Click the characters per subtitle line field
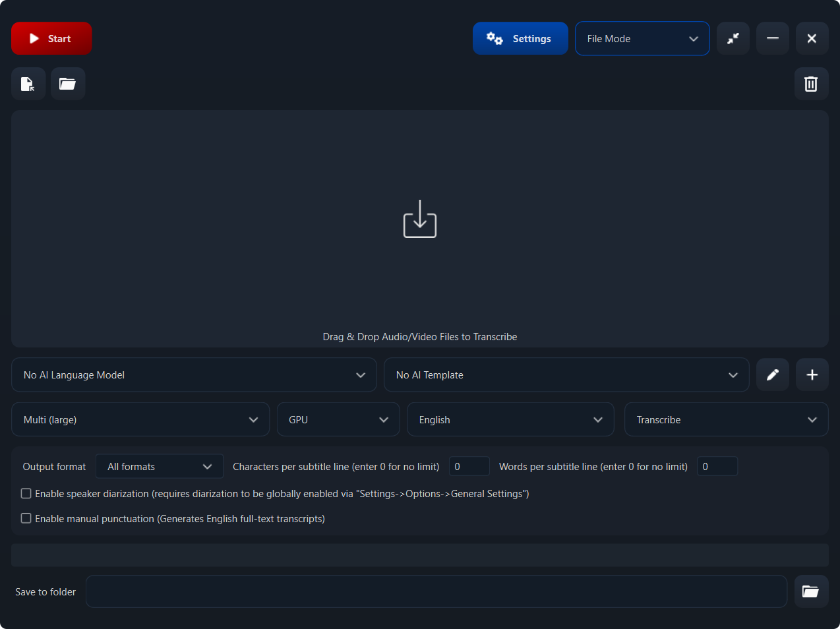 click(x=469, y=466)
